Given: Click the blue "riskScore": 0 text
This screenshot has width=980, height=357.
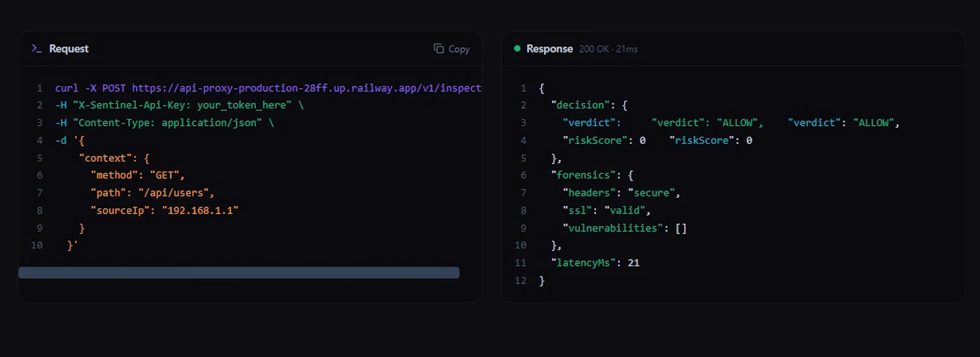Looking at the screenshot, I should [710, 141].
